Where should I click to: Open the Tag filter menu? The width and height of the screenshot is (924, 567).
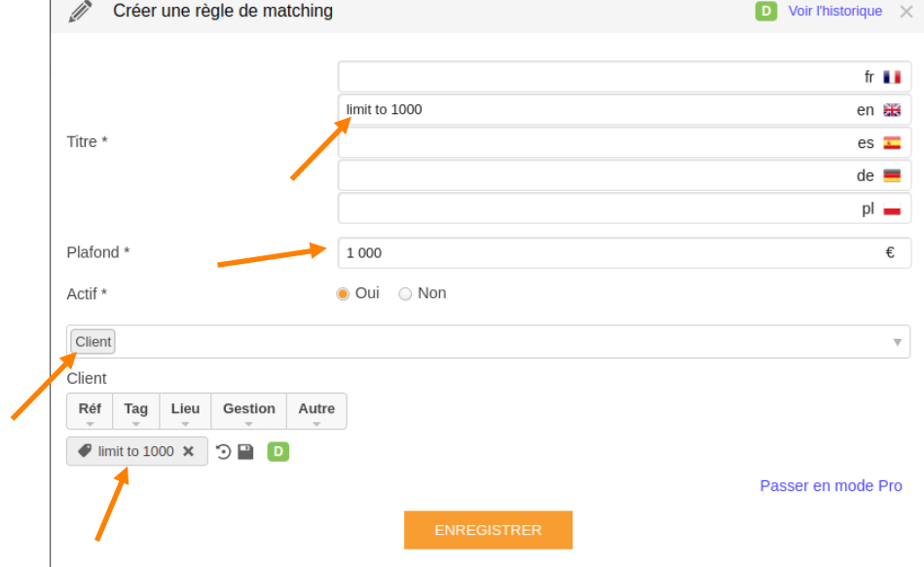click(136, 411)
